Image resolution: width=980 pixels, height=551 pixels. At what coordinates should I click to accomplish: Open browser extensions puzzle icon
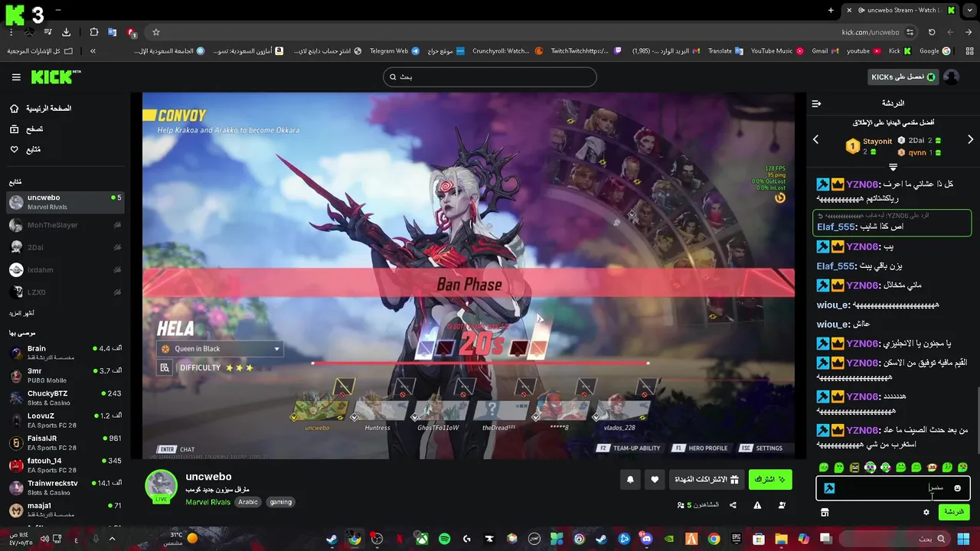coord(93,32)
